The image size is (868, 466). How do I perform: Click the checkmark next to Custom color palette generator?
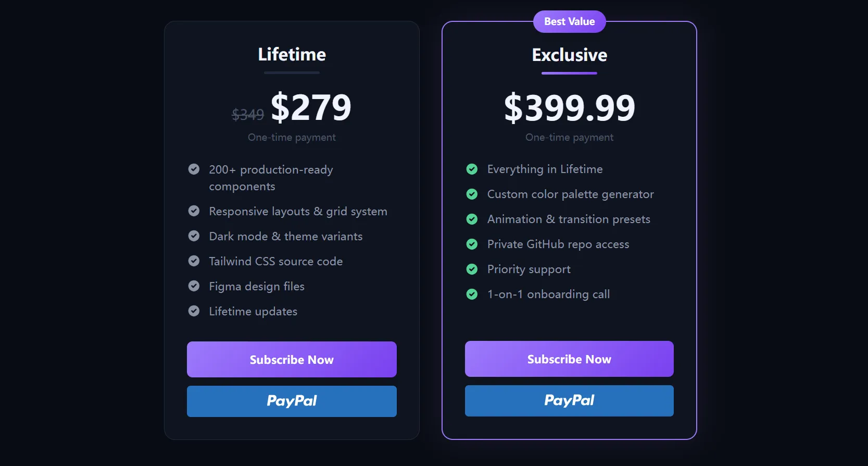[472, 194]
